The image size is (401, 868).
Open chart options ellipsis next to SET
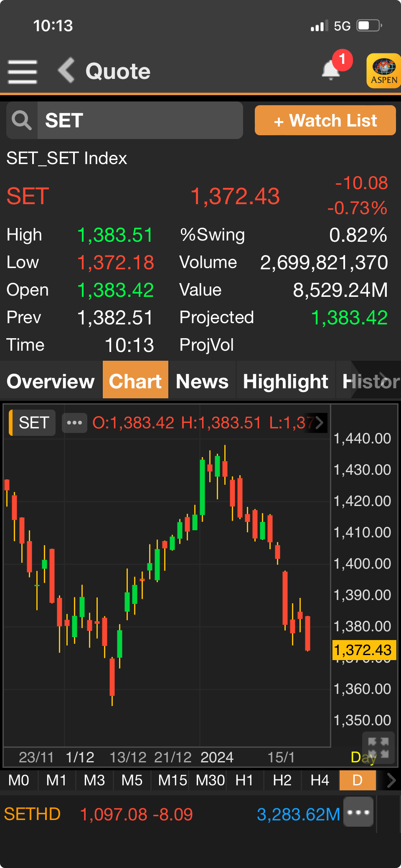[x=74, y=423]
